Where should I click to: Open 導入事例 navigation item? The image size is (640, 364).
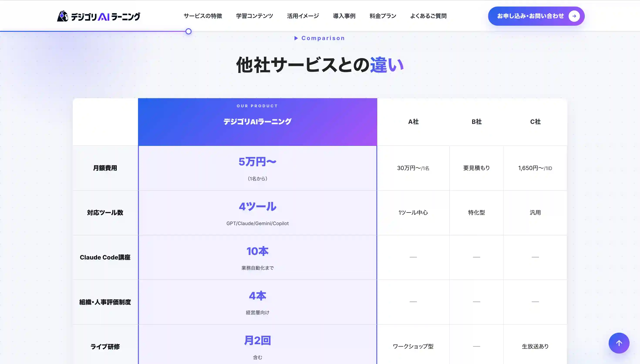tap(344, 16)
